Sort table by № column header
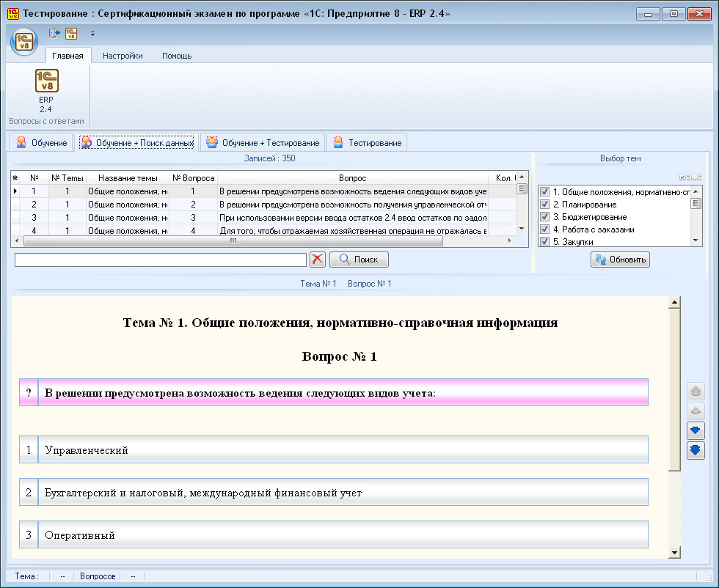 (x=34, y=178)
